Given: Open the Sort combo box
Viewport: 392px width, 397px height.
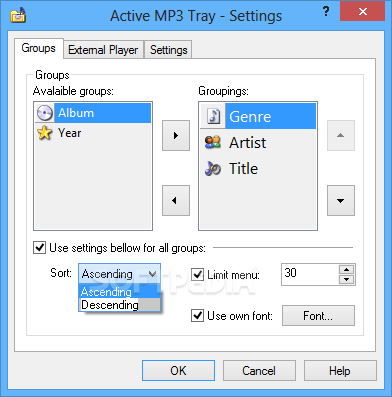Looking at the screenshot, I should [119, 274].
